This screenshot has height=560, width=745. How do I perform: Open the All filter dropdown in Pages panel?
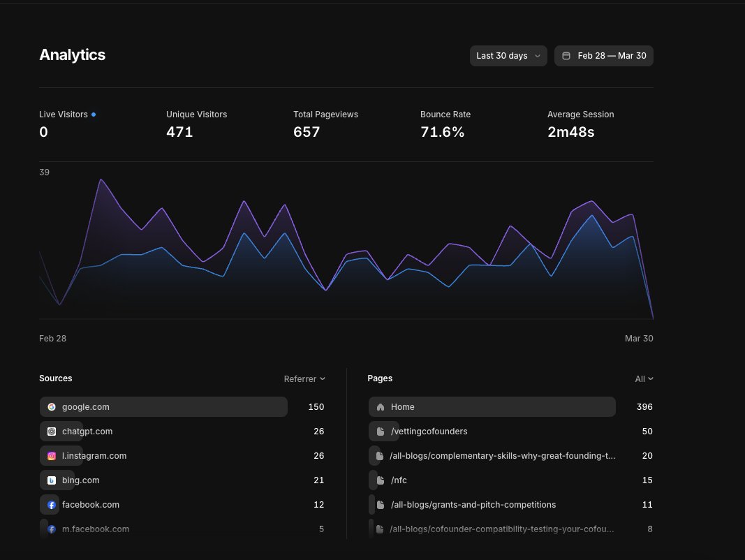[643, 378]
